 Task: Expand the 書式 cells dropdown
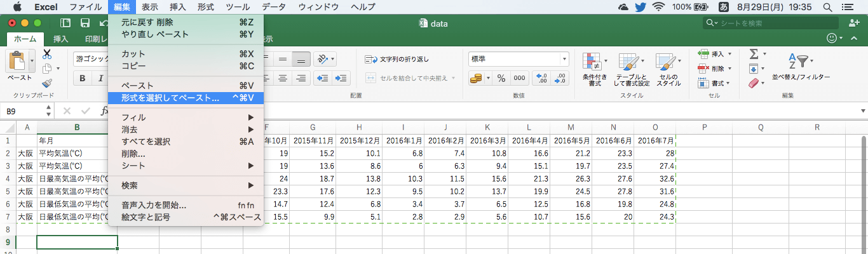[729, 83]
